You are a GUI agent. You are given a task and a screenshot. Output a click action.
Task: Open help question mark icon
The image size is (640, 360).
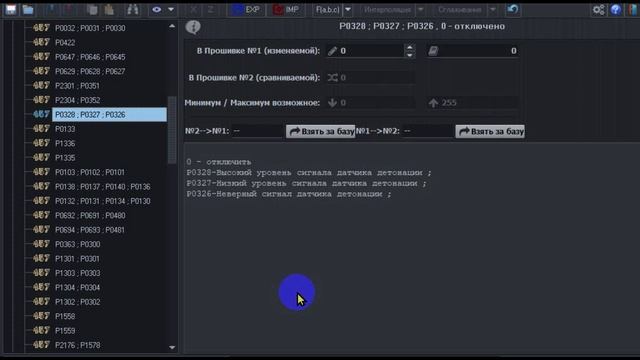pos(616,9)
